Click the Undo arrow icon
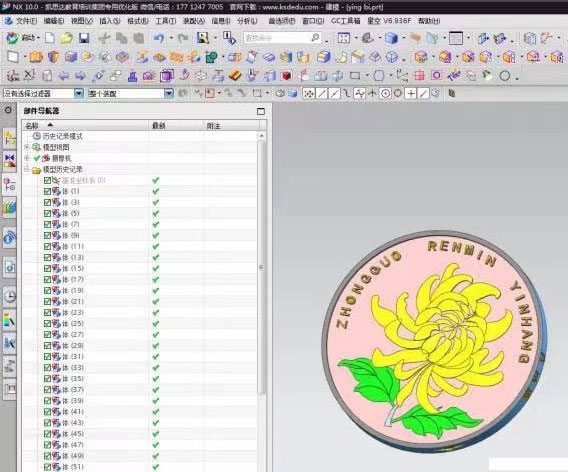568x472 pixels. coord(159,38)
